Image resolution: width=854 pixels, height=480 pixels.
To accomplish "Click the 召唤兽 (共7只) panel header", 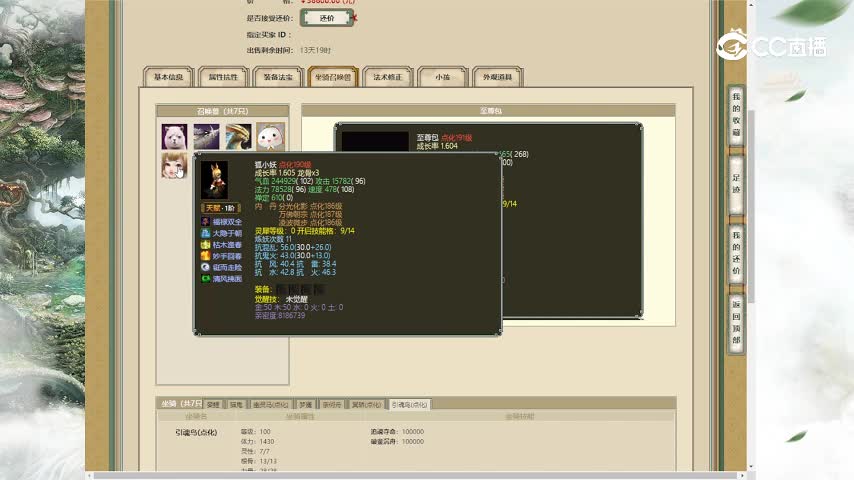I will 222,111.
